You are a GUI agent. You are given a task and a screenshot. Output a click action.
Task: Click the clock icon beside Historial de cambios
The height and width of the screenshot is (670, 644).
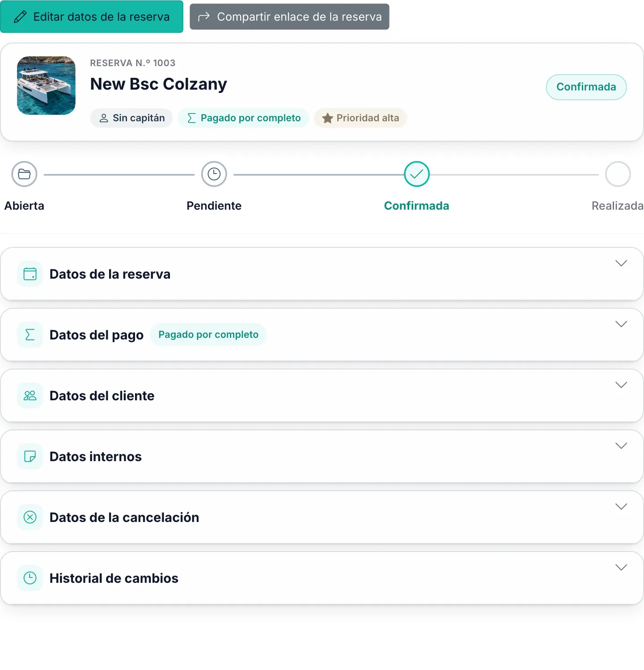(30, 578)
